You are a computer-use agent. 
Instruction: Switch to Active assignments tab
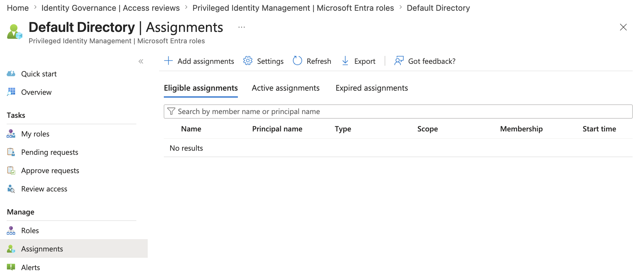click(286, 88)
